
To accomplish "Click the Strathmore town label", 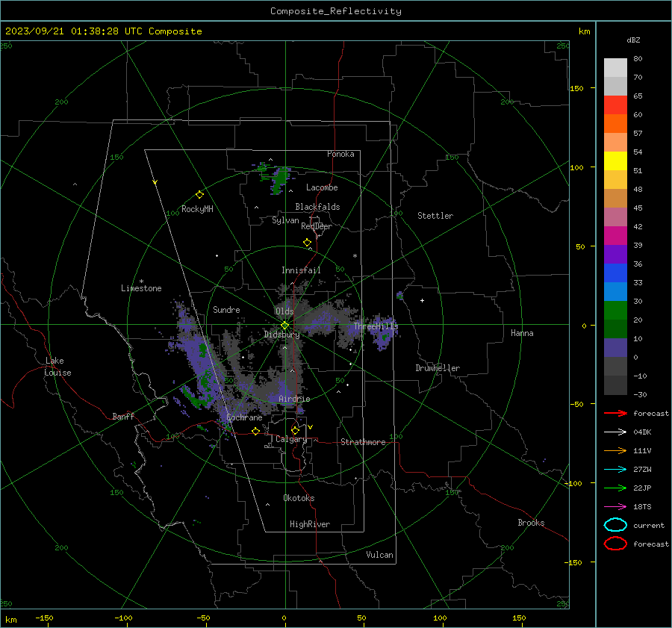I will (363, 442).
